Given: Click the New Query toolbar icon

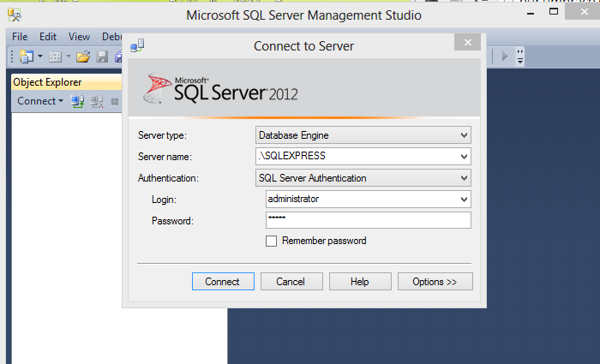Looking at the screenshot, I should tap(27, 57).
